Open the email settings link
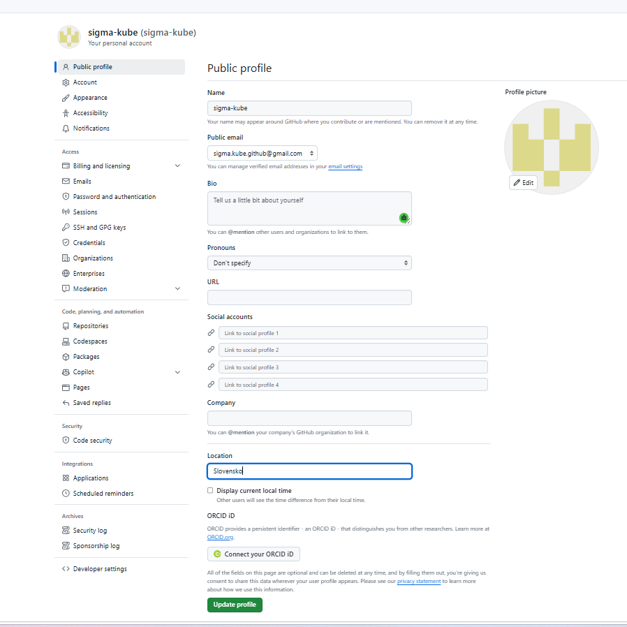 click(345, 166)
